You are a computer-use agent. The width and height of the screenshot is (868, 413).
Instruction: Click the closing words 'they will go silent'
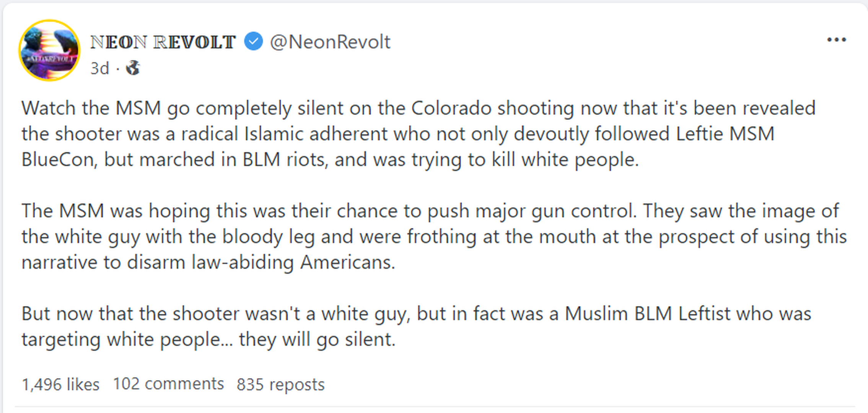317,339
